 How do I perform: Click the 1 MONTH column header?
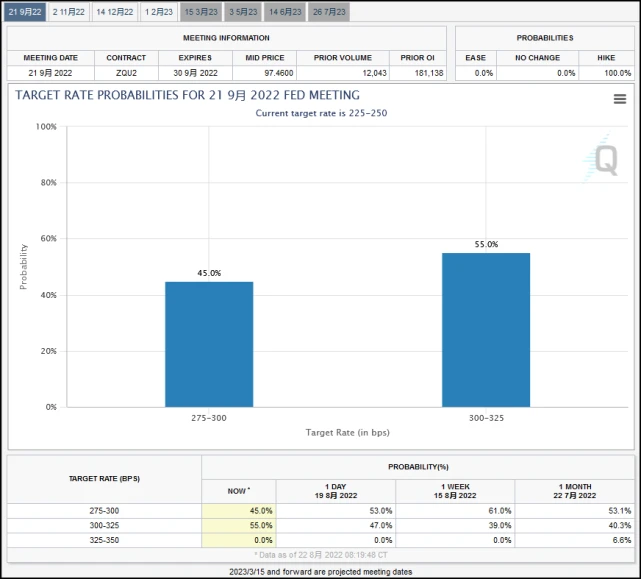click(575, 490)
